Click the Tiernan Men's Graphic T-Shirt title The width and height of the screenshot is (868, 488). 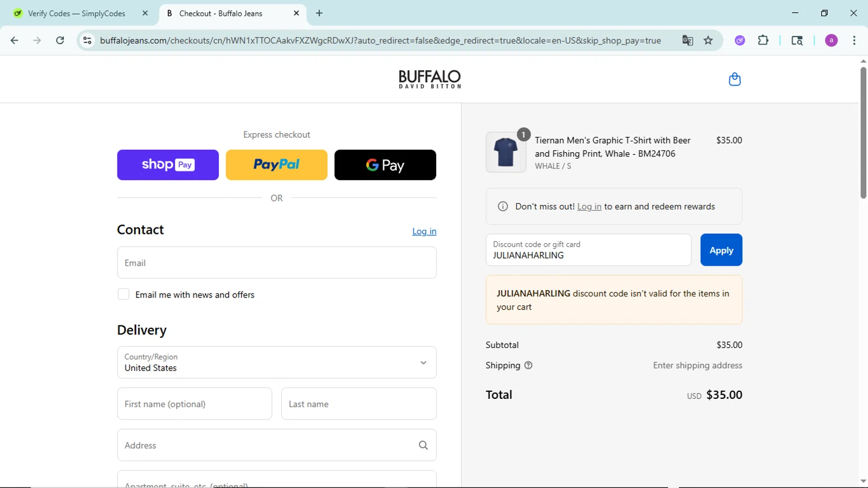pyautogui.click(x=613, y=147)
